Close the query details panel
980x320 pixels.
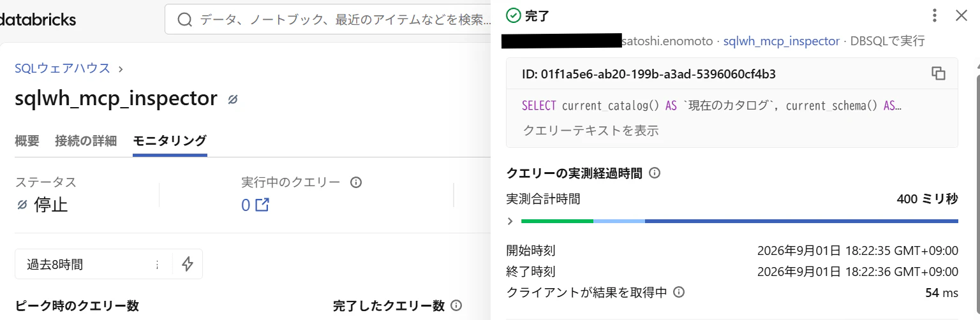(x=961, y=16)
